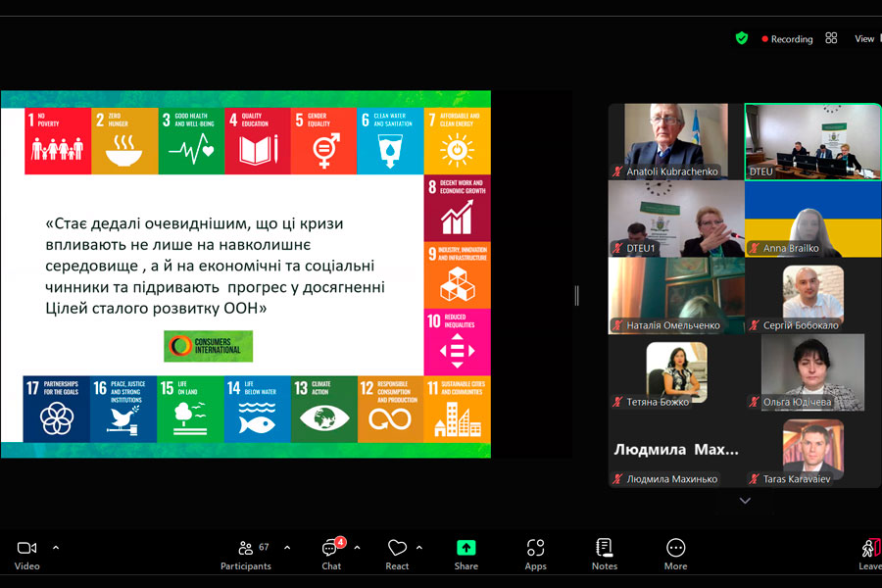Open the More options icon
The width and height of the screenshot is (882, 588).
(x=675, y=548)
